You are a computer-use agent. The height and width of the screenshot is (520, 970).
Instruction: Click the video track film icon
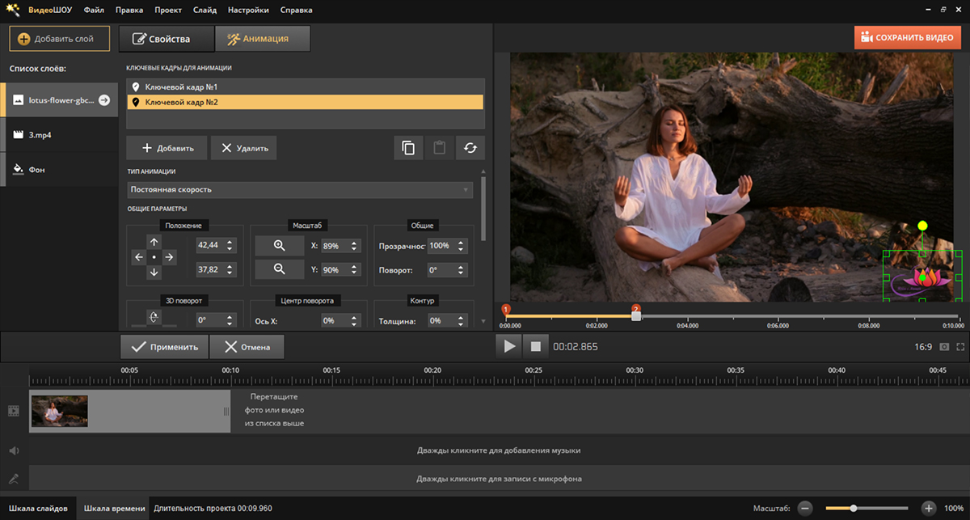coord(14,411)
